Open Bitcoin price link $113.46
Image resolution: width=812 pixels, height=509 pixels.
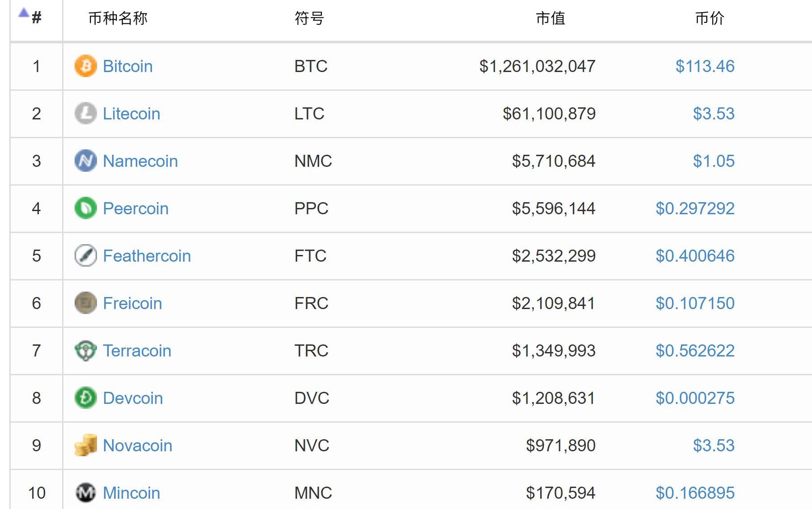[x=705, y=66]
